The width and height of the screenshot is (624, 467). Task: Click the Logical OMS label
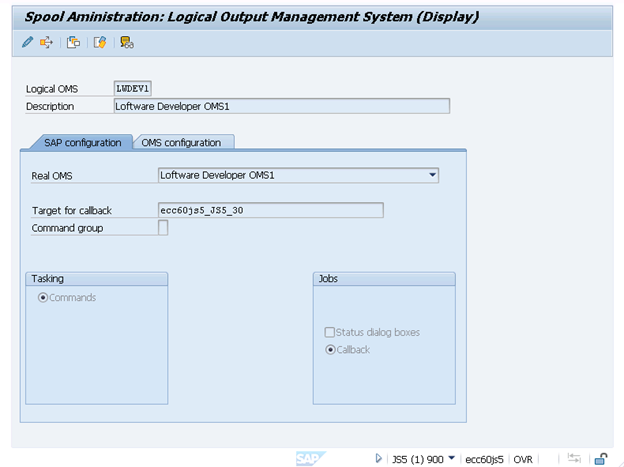point(52,89)
